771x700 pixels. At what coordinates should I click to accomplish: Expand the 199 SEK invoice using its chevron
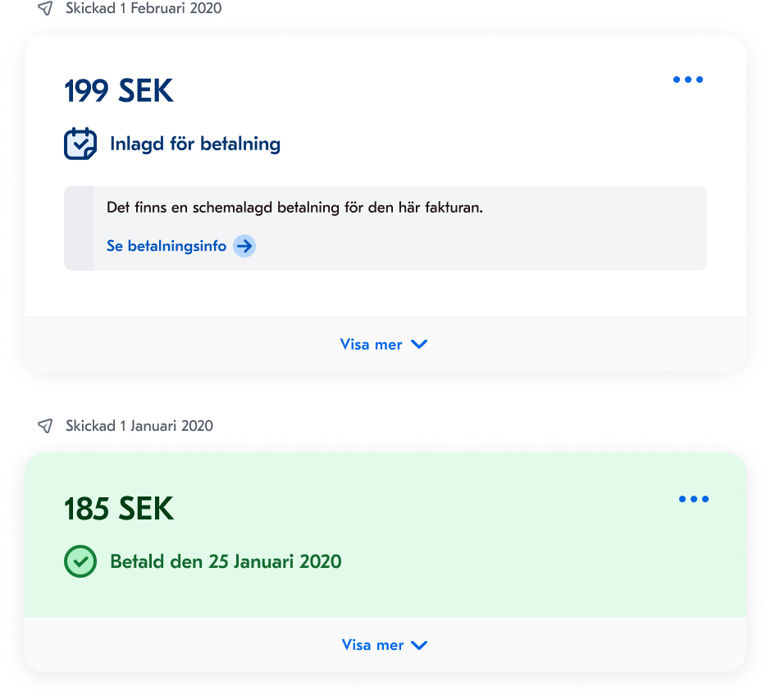419,345
